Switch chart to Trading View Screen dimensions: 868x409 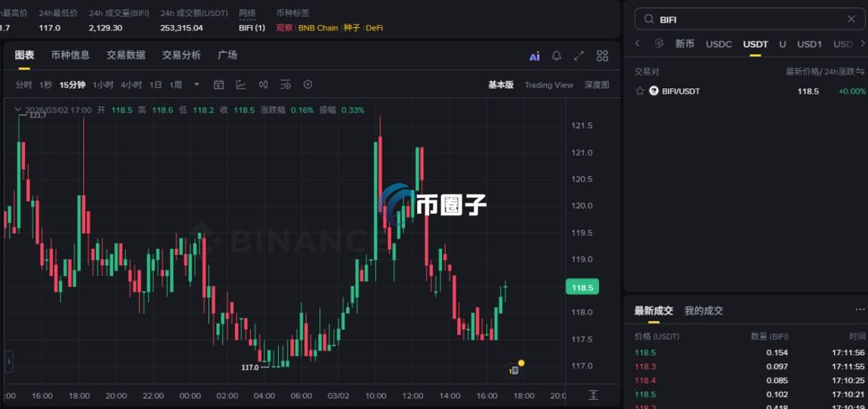[x=548, y=85]
